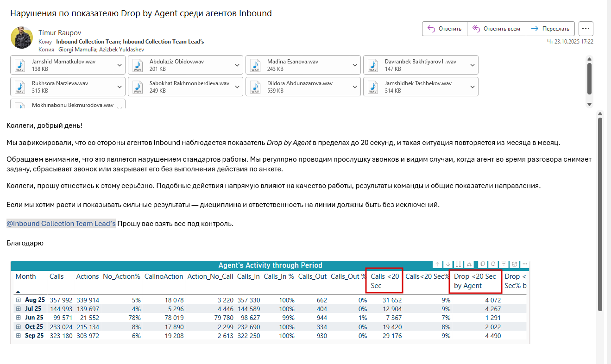The width and height of the screenshot is (611, 364).
Task: Click the @Inbound Collection Team Lead's mention
Action: pos(61,224)
